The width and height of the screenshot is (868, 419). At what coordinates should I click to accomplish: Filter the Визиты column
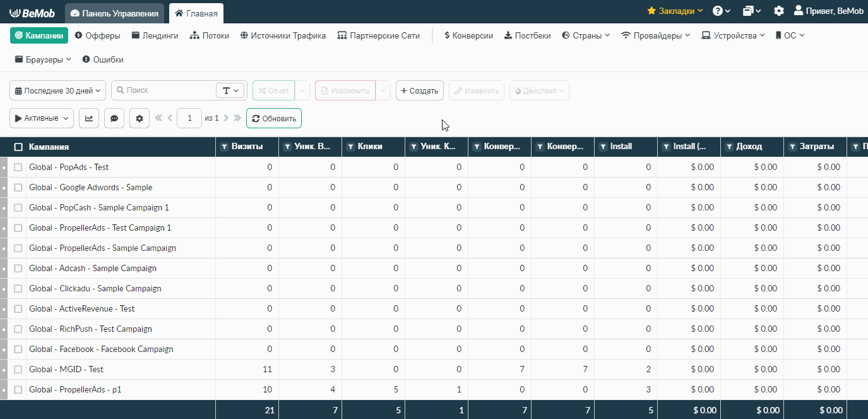click(224, 147)
